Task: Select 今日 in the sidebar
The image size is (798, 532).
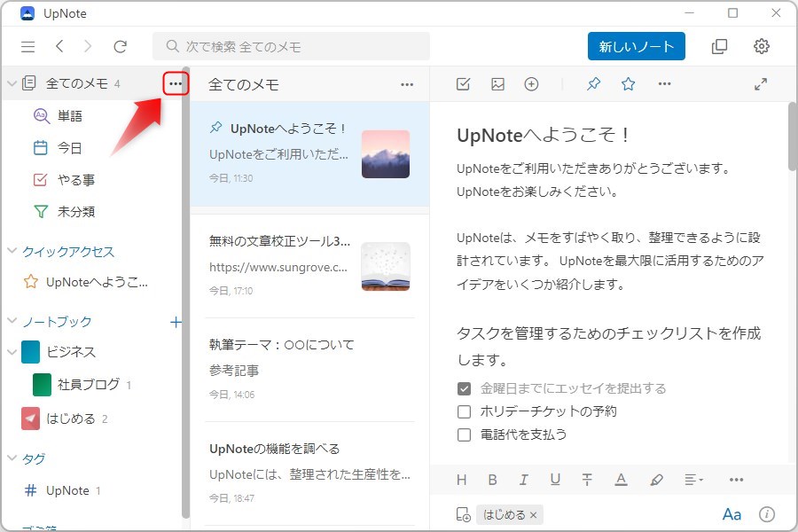Action: (x=69, y=148)
